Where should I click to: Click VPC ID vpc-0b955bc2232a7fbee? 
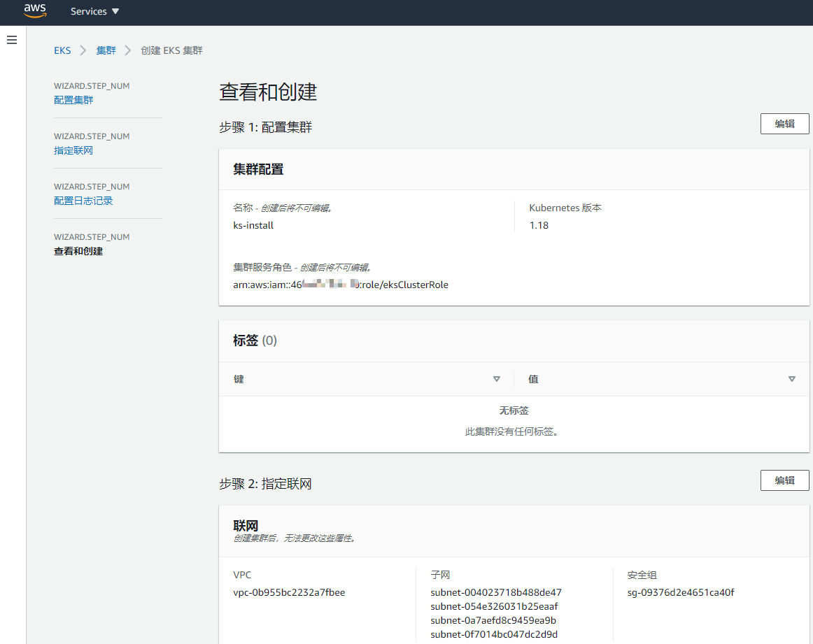point(289,592)
